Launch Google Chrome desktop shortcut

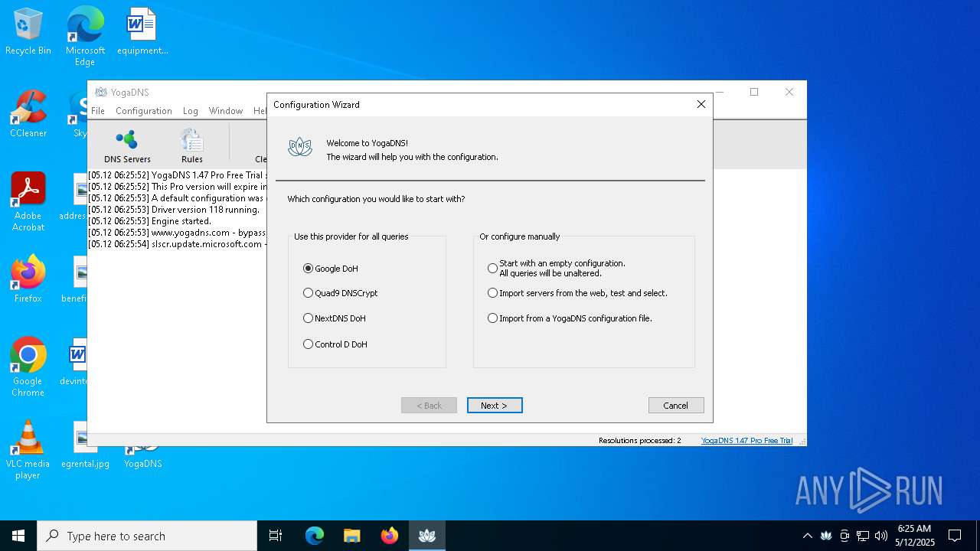click(28, 367)
